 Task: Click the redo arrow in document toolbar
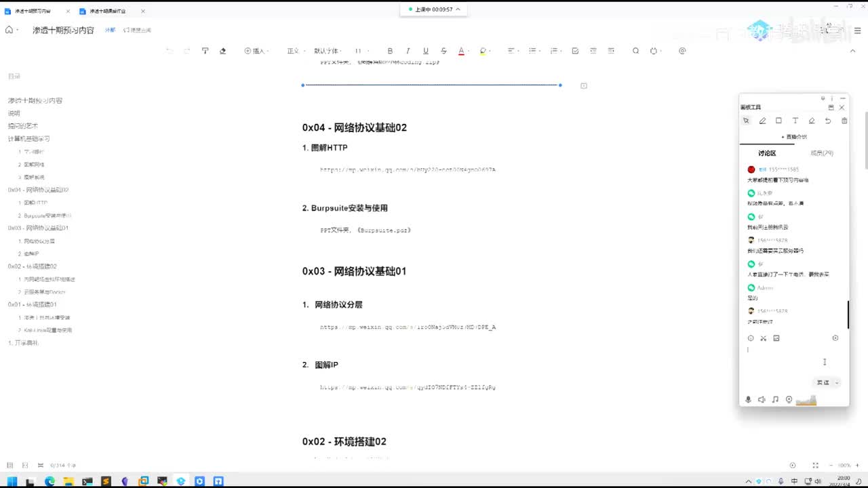click(x=187, y=51)
